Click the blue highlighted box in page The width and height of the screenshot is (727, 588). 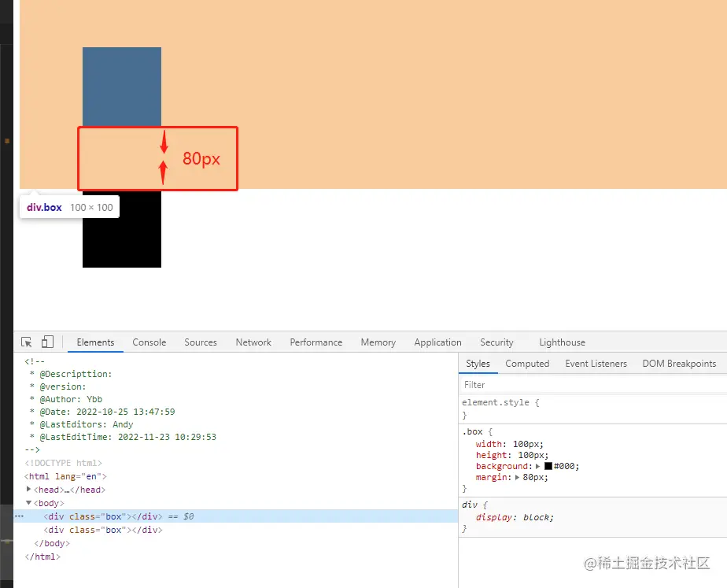click(x=122, y=87)
